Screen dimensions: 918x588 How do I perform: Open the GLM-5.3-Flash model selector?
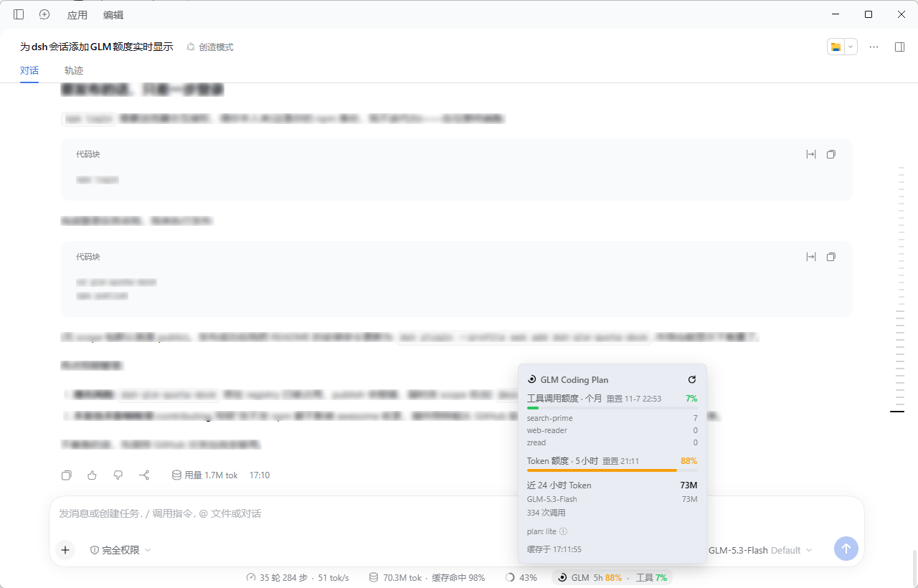(760, 550)
